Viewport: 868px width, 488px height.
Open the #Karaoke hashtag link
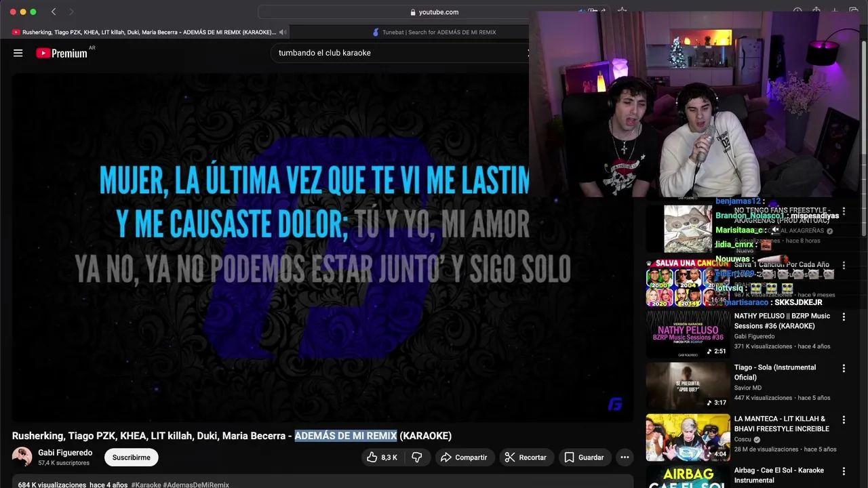146,485
